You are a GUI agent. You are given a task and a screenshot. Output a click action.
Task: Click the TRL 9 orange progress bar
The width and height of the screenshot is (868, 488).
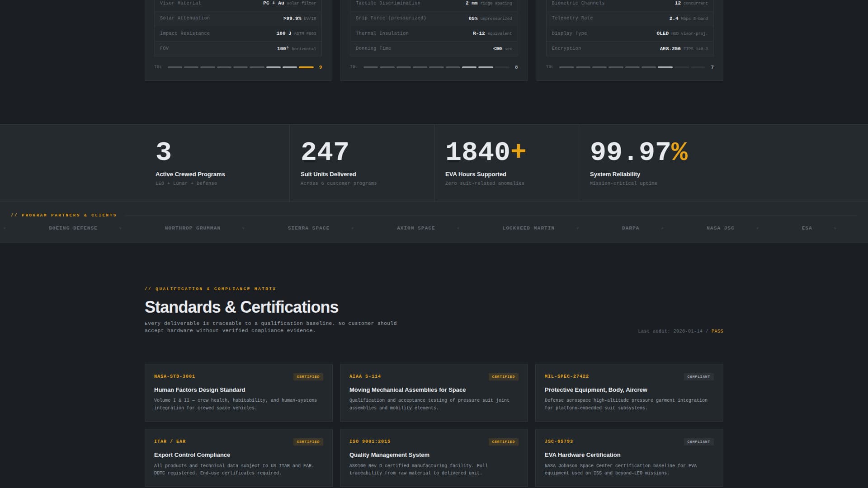click(x=306, y=67)
